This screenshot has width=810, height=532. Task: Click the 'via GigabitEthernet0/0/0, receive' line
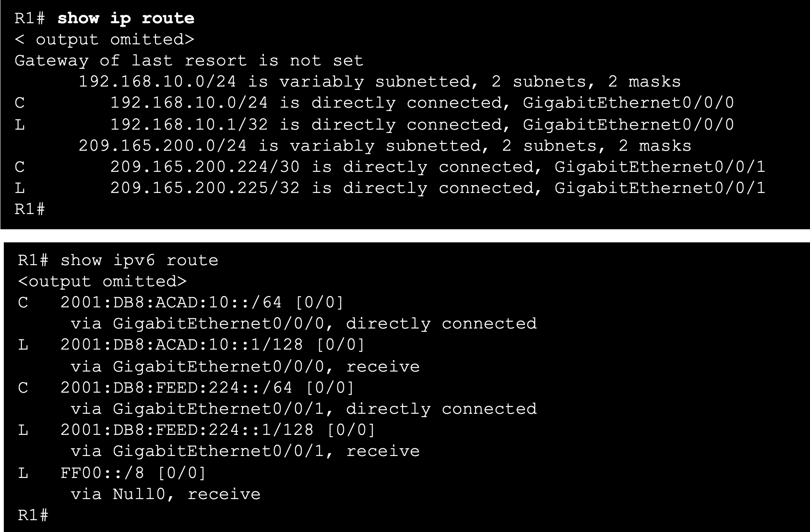pos(245,366)
